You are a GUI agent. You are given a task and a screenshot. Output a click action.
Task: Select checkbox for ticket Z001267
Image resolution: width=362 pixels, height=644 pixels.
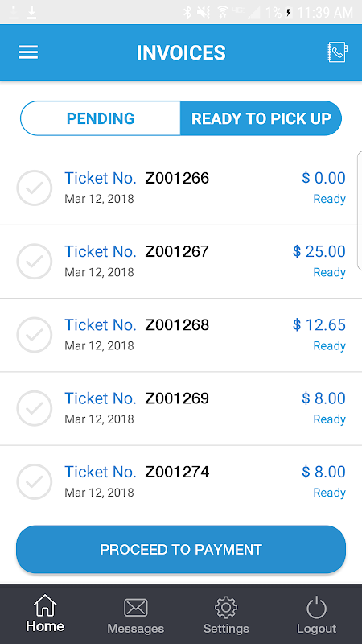pos(35,261)
